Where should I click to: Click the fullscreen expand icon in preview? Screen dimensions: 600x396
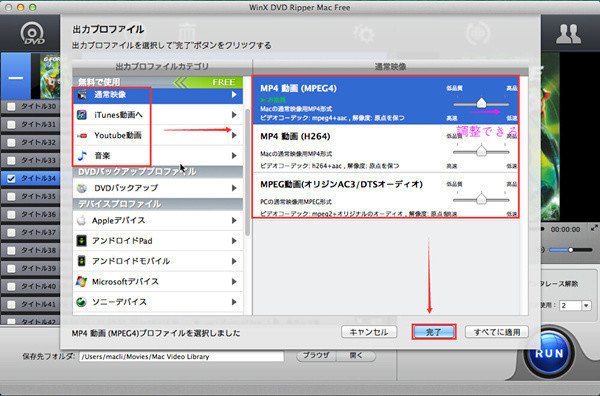pyautogui.click(x=594, y=228)
